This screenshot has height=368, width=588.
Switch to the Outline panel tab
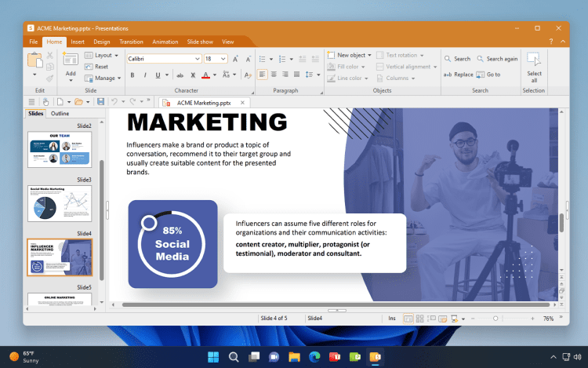60,114
